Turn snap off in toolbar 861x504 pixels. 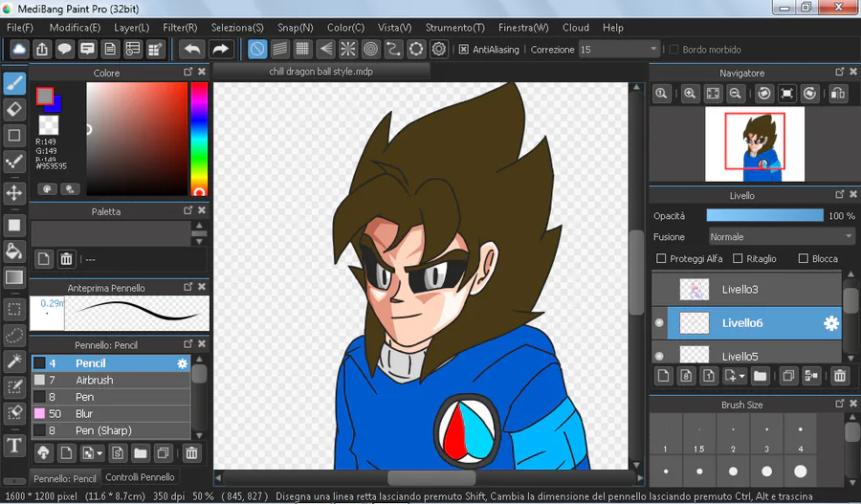pos(257,50)
